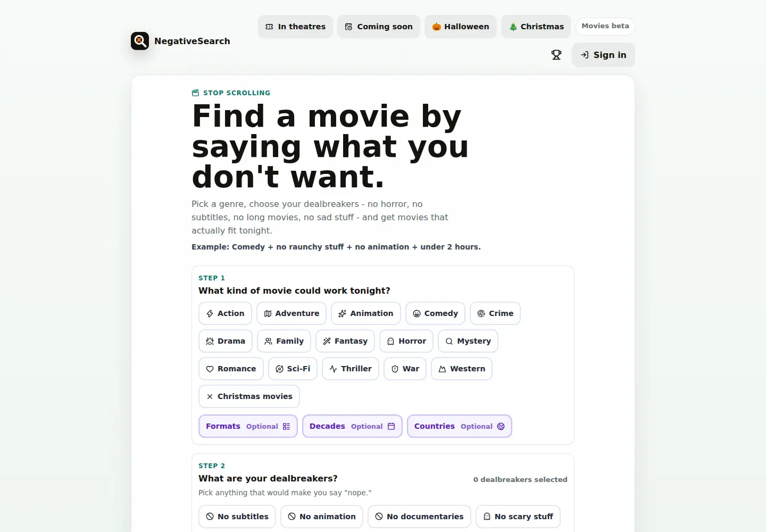Choose the Family genre chip
Screen dimensions: 766x532
click(284, 341)
